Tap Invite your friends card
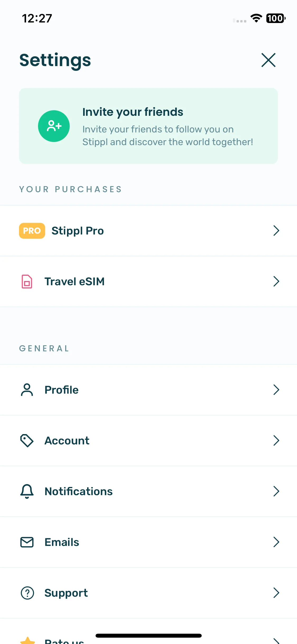297x644 pixels. coord(148,126)
